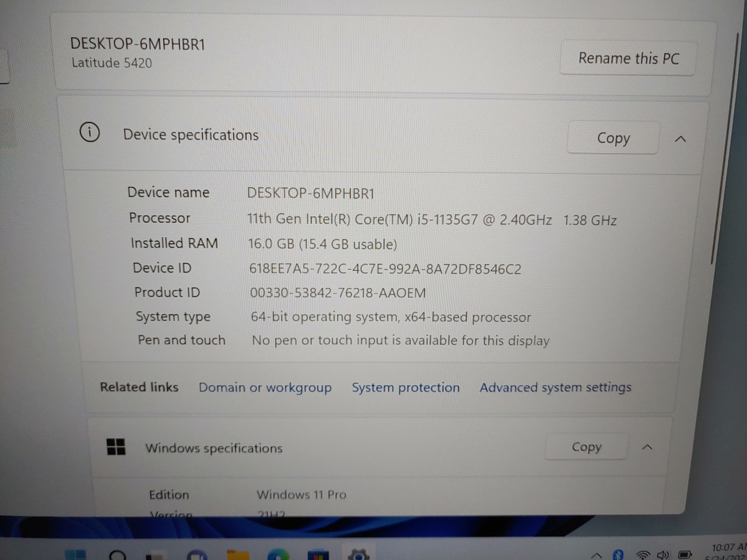Image resolution: width=747 pixels, height=560 pixels.
Task: Click the DESKTOP-6MPHBR1 header title
Action: click(137, 44)
